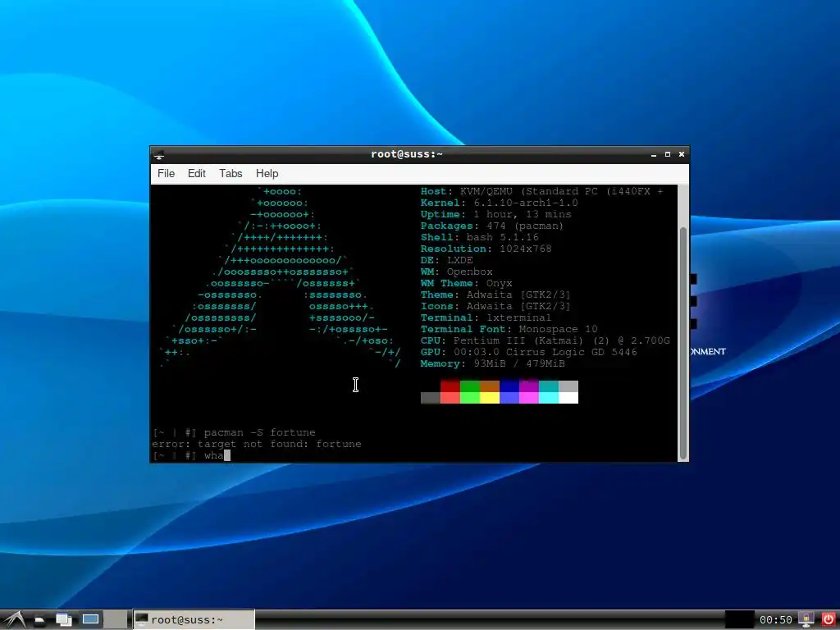This screenshot has height=630, width=840.
Task: Click the 'Shell: bash 5.1.16' line
Action: click(x=479, y=237)
